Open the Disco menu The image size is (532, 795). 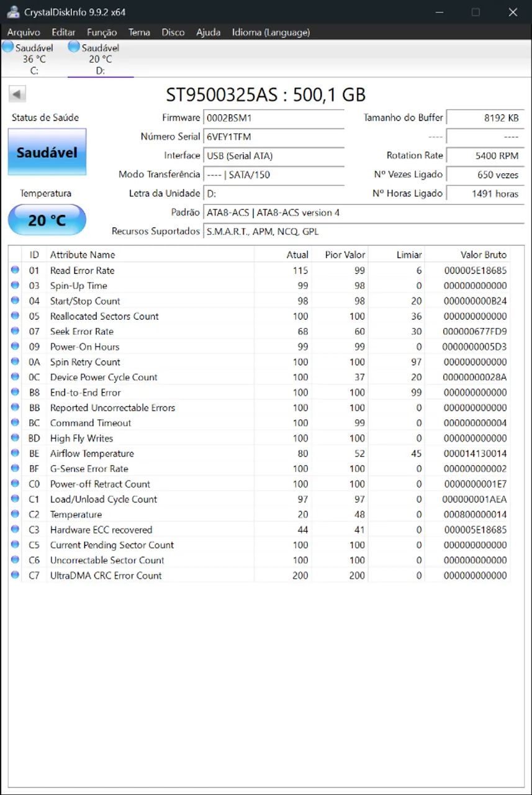click(173, 32)
